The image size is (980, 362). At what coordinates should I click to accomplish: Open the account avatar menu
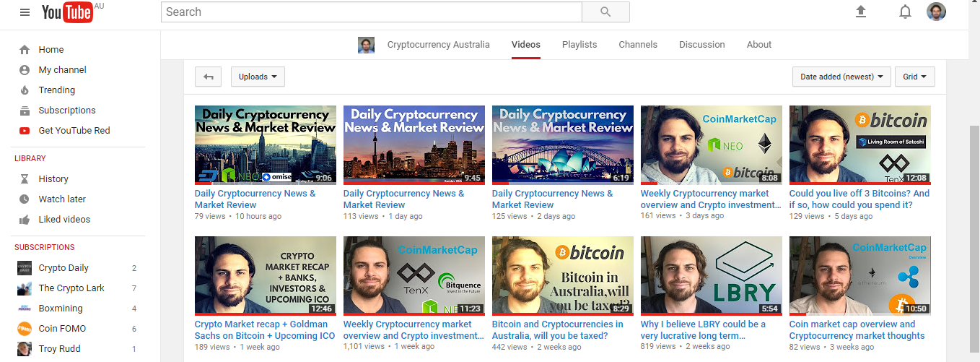coord(936,12)
